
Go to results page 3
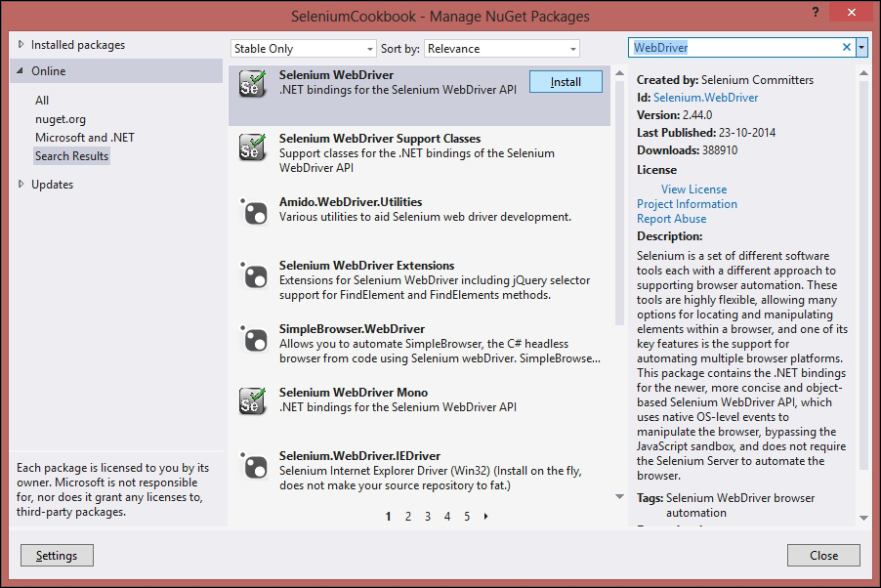click(428, 516)
